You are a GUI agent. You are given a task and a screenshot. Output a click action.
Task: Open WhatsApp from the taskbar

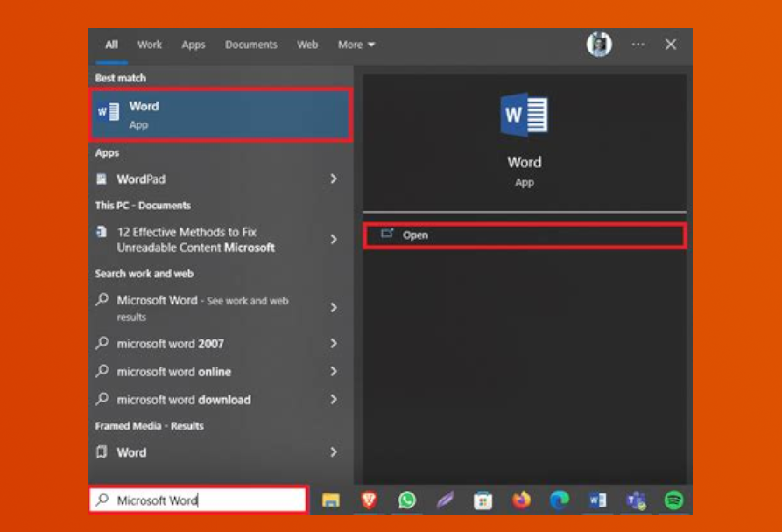pyautogui.click(x=407, y=500)
